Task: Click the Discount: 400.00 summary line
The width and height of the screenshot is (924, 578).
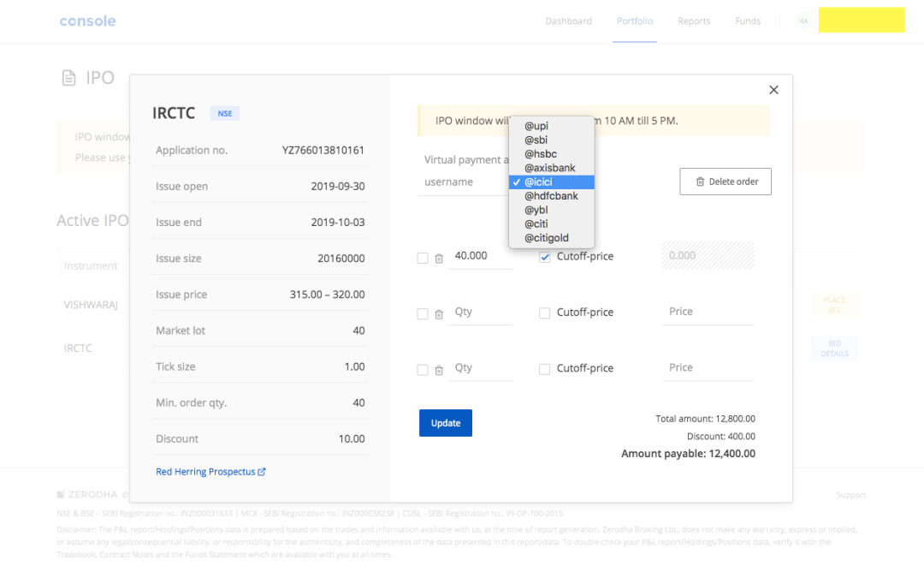Action: (720, 437)
